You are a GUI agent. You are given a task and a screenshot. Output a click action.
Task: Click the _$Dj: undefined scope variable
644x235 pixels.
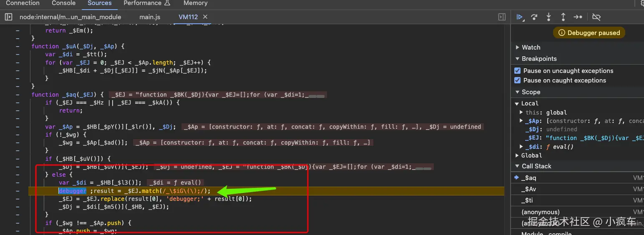tap(551, 129)
